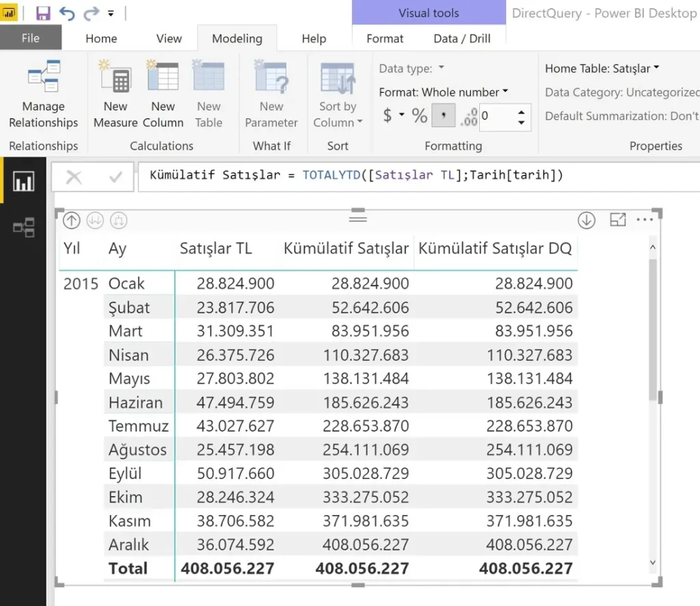This screenshot has height=606, width=700.
Task: Expand the currency symbol dropdown arrow
Action: 402,115
